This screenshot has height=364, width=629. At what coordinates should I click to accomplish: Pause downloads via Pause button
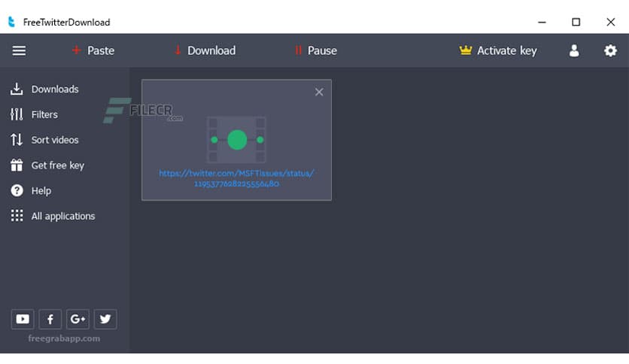316,50
